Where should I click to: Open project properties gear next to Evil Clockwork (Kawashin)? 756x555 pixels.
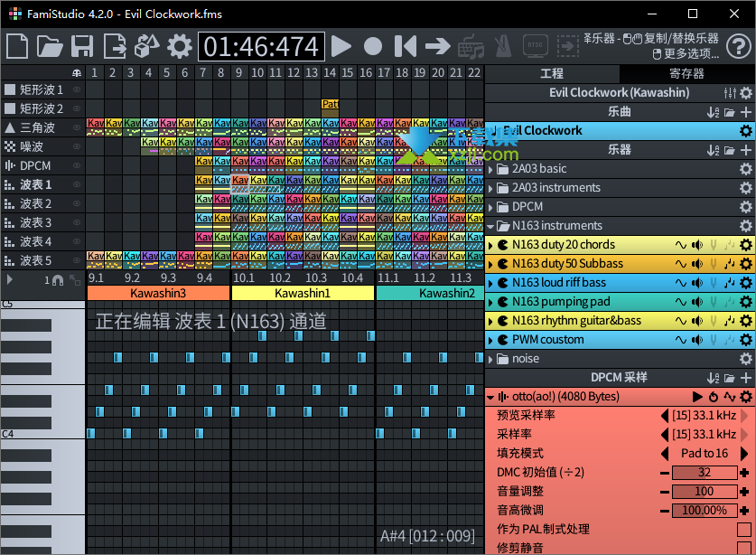tap(746, 93)
